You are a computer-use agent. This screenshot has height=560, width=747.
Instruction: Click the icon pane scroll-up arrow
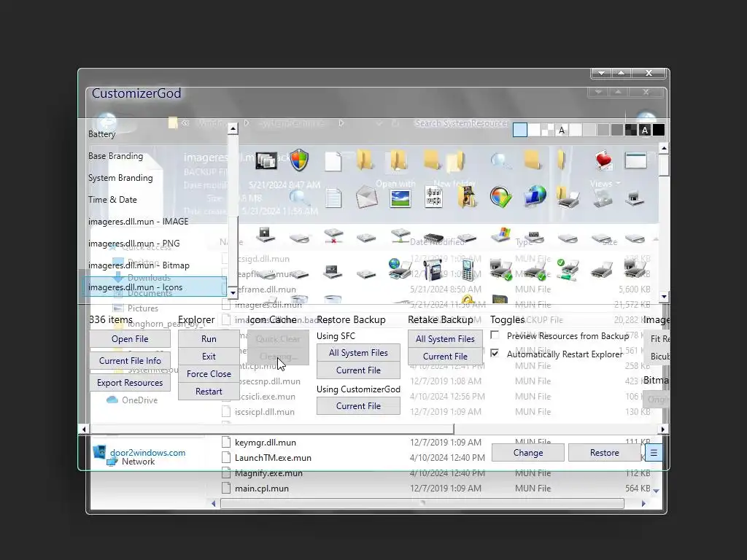pyautogui.click(x=664, y=149)
